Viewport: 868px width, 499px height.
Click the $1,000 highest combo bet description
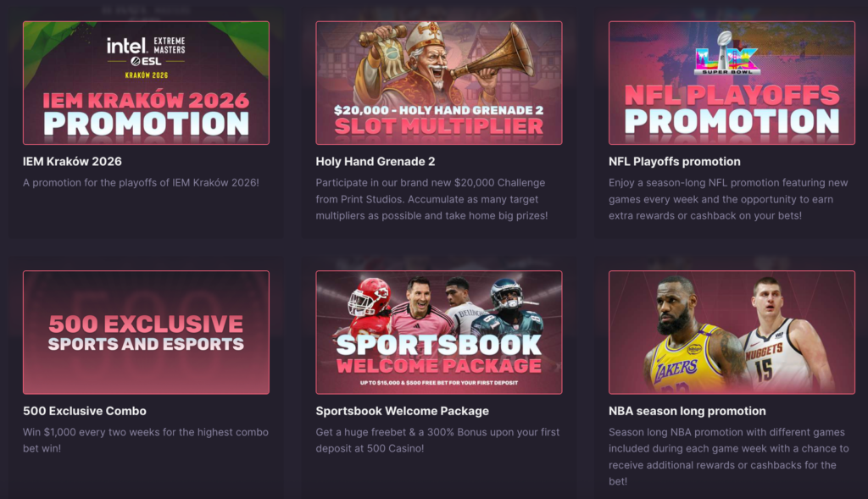(146, 441)
